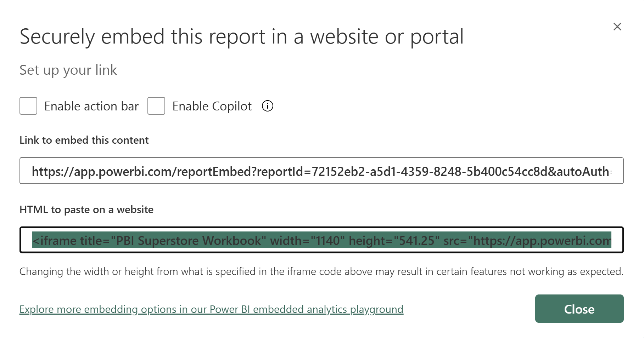Select the 'Link to embed this content' label

pyautogui.click(x=84, y=140)
